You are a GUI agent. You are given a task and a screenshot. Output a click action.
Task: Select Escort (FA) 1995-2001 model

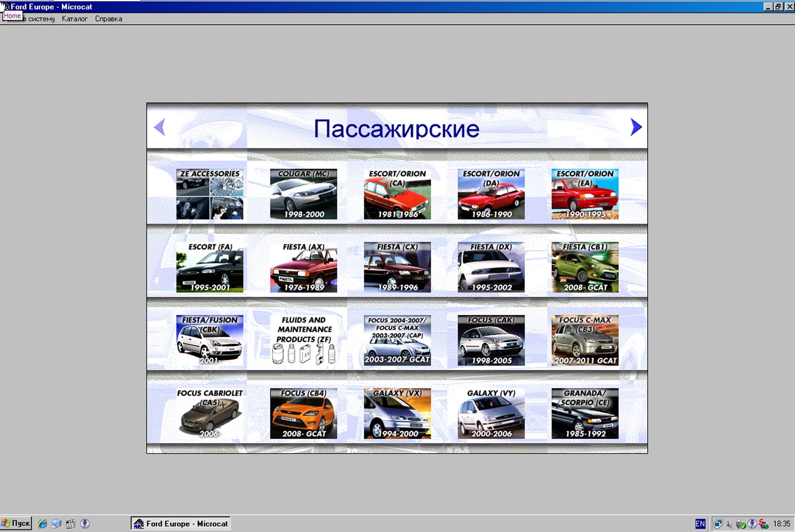210,267
